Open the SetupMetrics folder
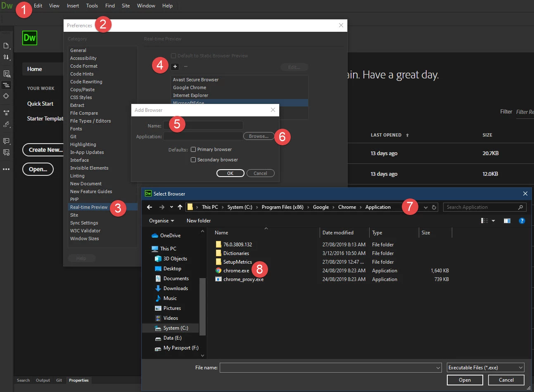 [234, 262]
